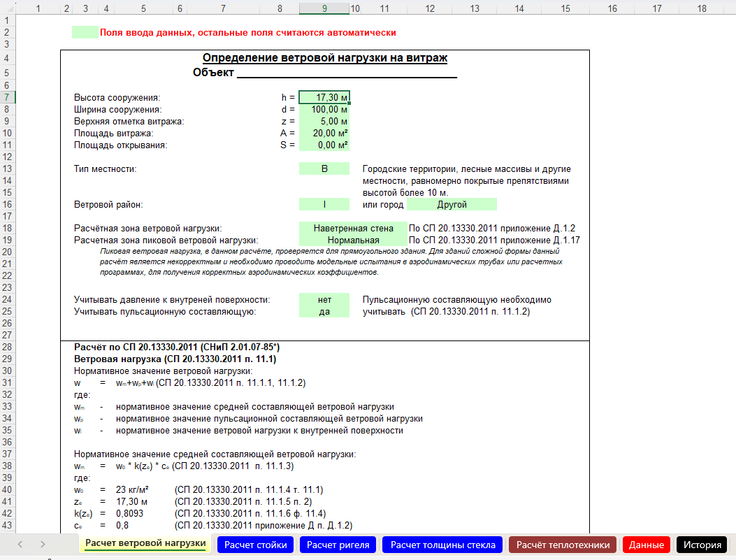Open the Расчет толщины стекла sheet tab
This screenshot has width=736, height=560.
coord(442,545)
